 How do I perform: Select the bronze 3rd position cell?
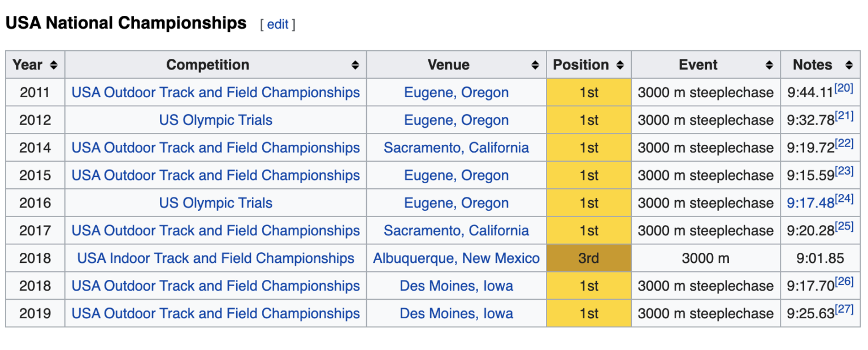(x=589, y=258)
